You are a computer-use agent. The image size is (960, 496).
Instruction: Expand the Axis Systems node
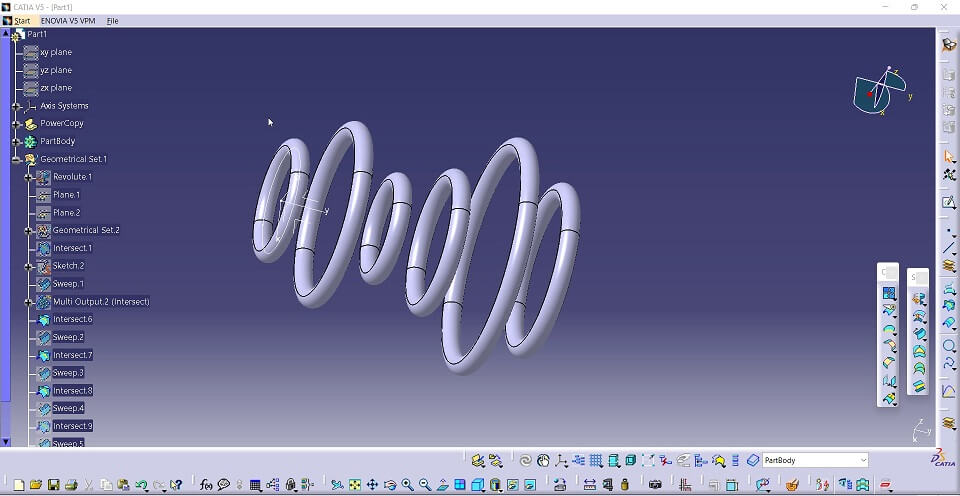pyautogui.click(x=16, y=106)
